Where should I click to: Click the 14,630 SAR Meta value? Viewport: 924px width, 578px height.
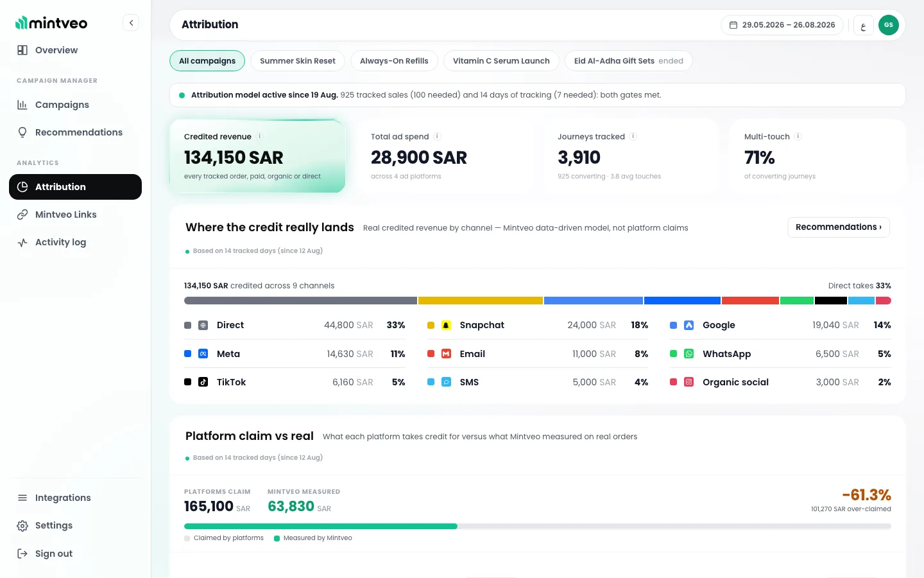pos(350,354)
